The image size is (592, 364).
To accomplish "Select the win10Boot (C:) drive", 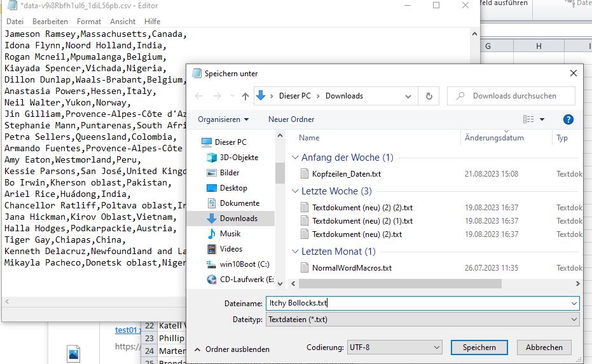I will tap(244, 264).
